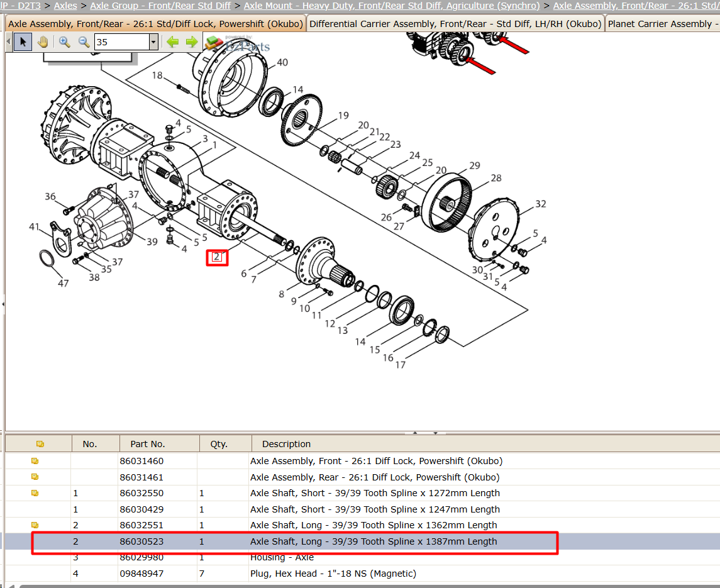Select callout 29 on the diagram
This screenshot has width=720, height=588.
pyautogui.click(x=475, y=165)
